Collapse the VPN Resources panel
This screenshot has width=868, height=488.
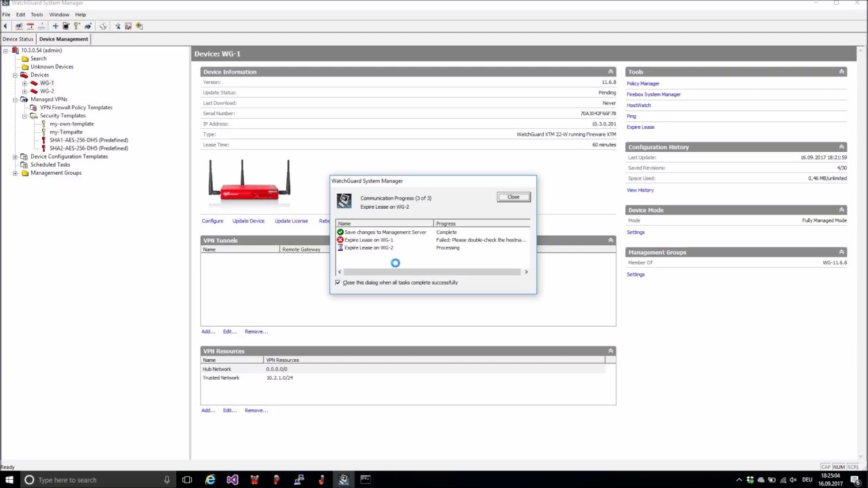pyautogui.click(x=610, y=350)
